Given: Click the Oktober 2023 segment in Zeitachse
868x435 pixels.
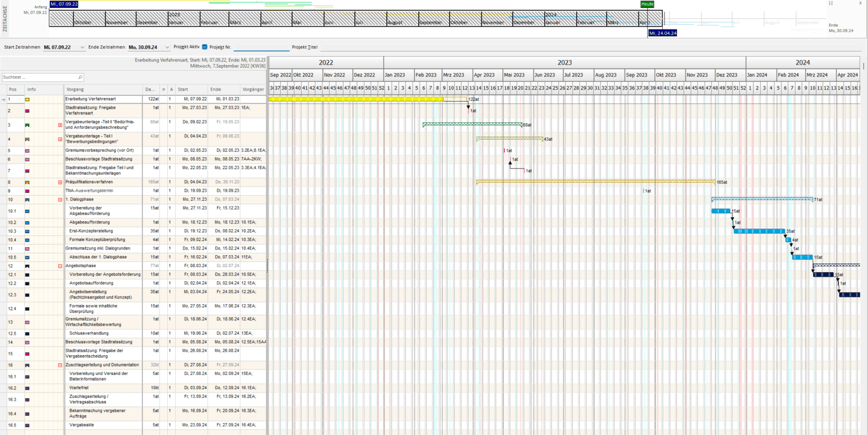Looking at the screenshot, I should tap(465, 19).
